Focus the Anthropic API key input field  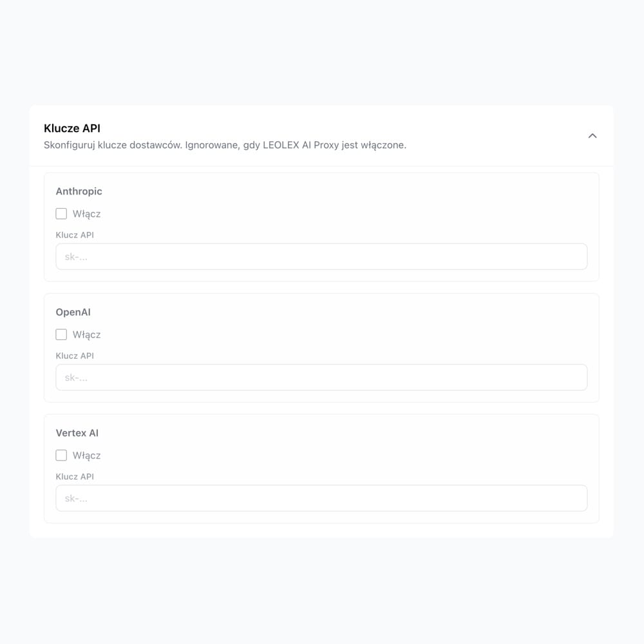(x=321, y=256)
